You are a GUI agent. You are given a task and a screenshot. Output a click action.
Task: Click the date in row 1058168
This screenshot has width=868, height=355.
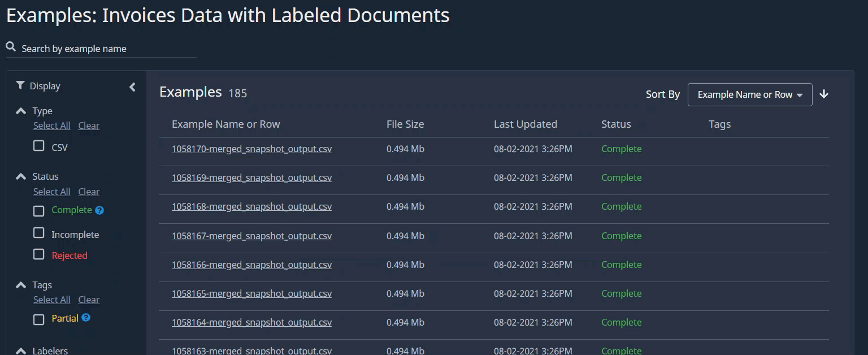[x=533, y=207]
